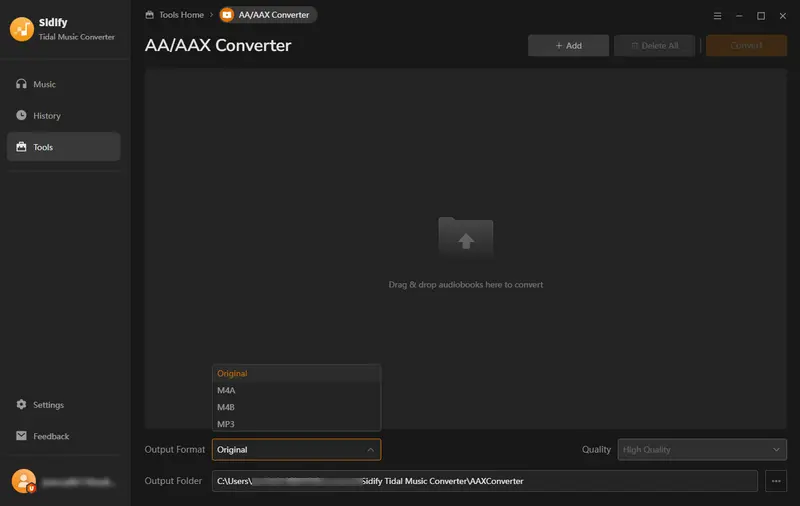Maximize the application window
Viewport: 800px width, 506px height.
[761, 16]
